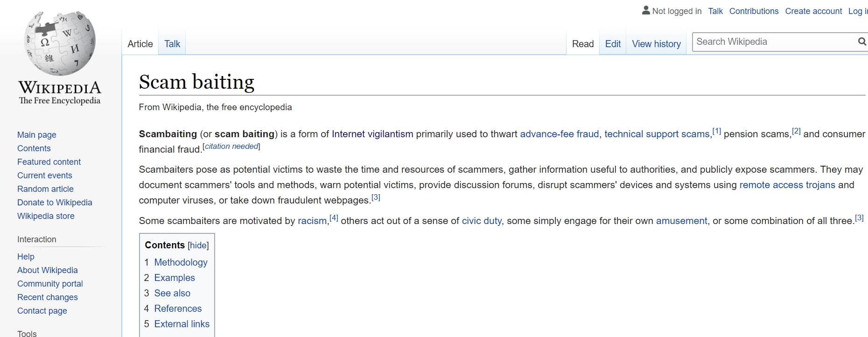This screenshot has width=868, height=337.
Task: Open Contents link in sidebar
Action: (34, 148)
